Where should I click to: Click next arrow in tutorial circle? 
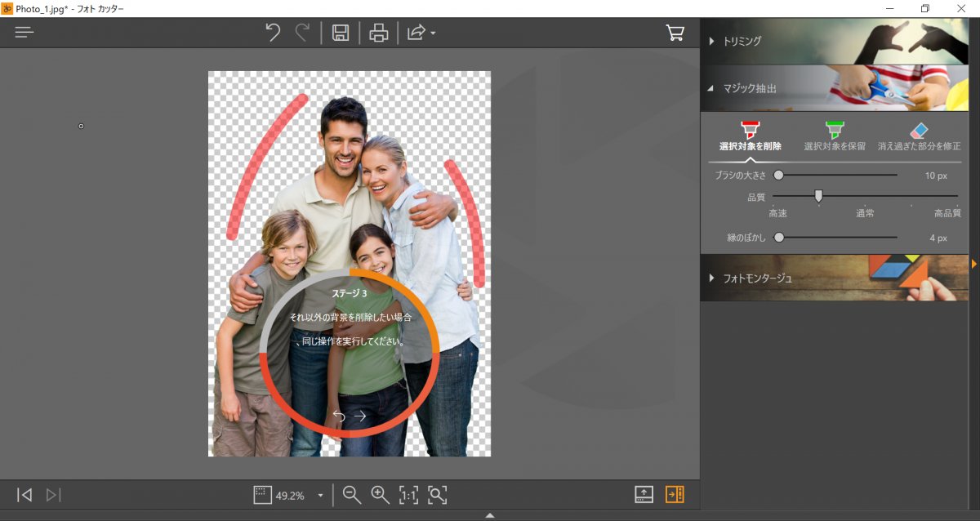360,416
